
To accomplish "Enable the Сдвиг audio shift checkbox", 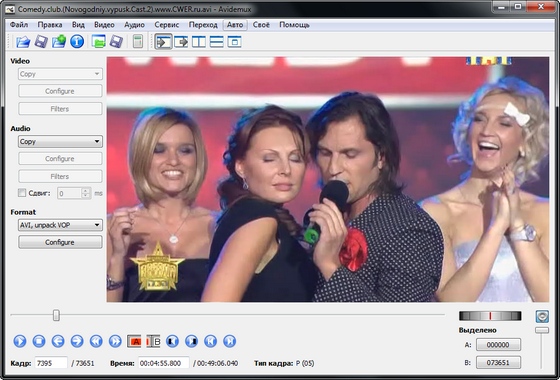I will pos(22,193).
